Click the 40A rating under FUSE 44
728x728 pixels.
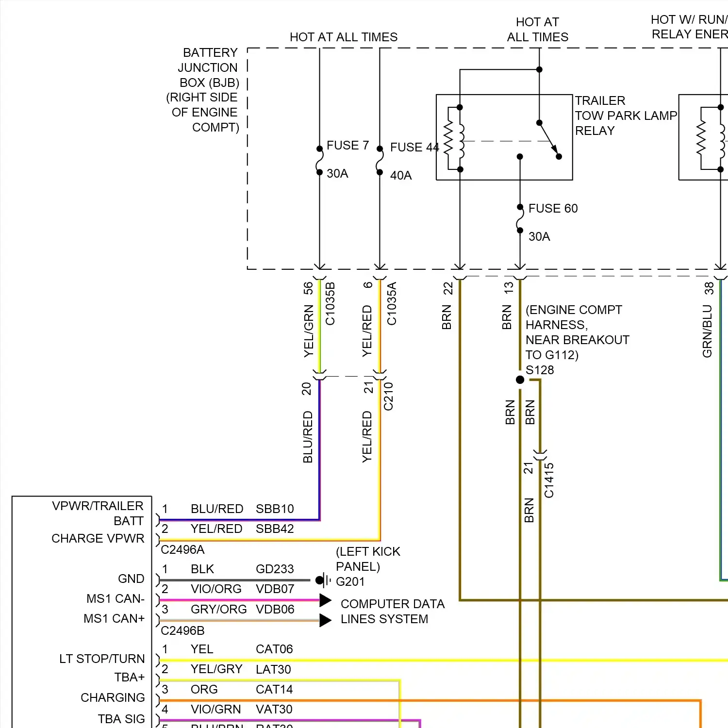[x=401, y=175]
